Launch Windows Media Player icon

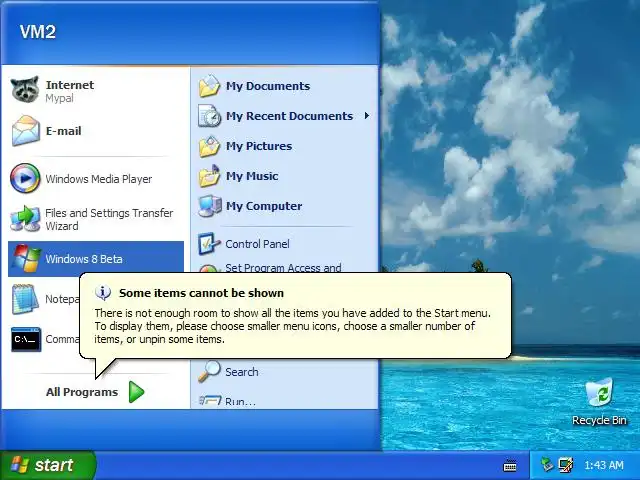(25, 178)
